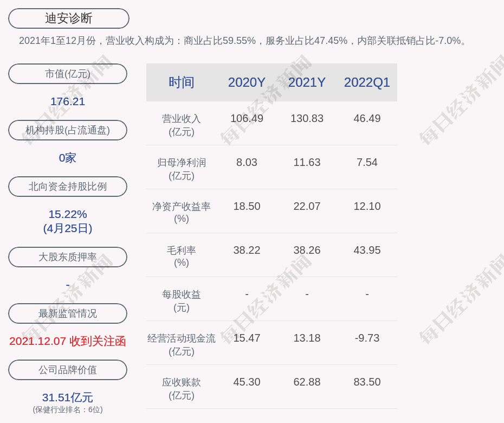The width and height of the screenshot is (504, 423).
Task: Click the 机构持股(占流通盘) label
Action: 68,130
